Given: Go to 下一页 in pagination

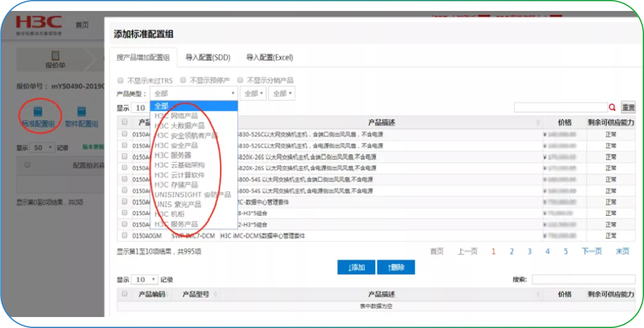Looking at the screenshot, I should pyautogui.click(x=592, y=252).
